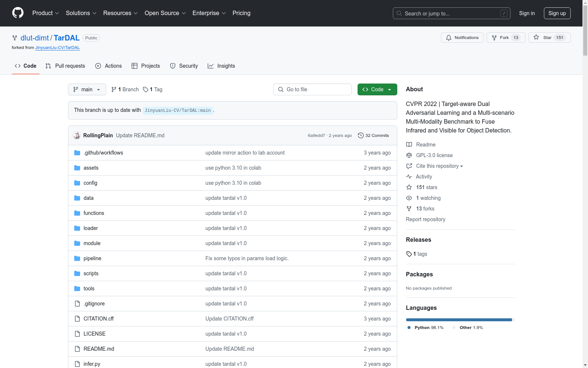588x368 pixels.
Task: Open the main branch selector dropdown
Action: pyautogui.click(x=87, y=89)
